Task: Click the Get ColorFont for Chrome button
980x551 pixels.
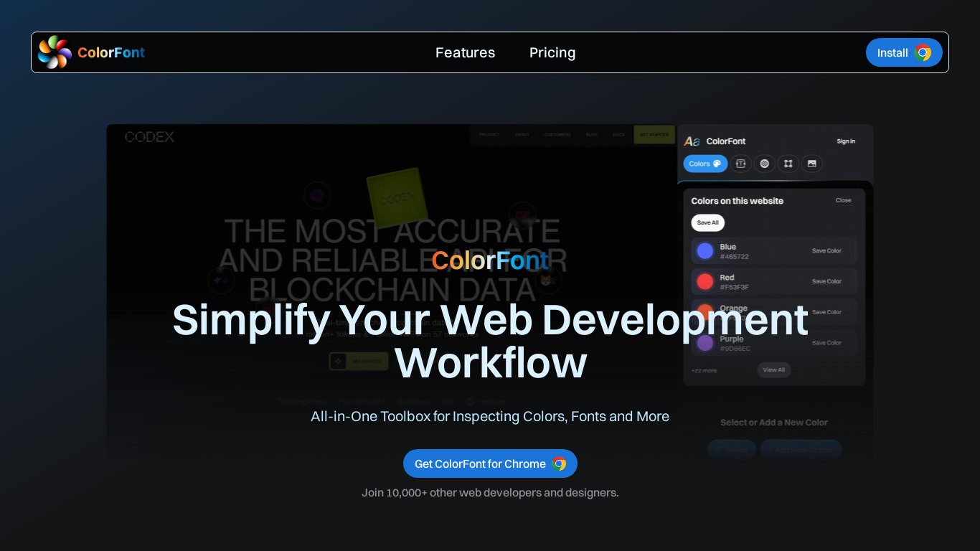Action: click(490, 463)
